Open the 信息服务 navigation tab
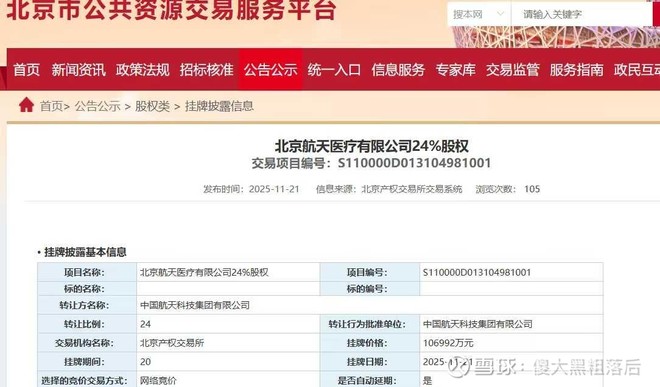The height and width of the screenshot is (387, 660). coord(398,69)
